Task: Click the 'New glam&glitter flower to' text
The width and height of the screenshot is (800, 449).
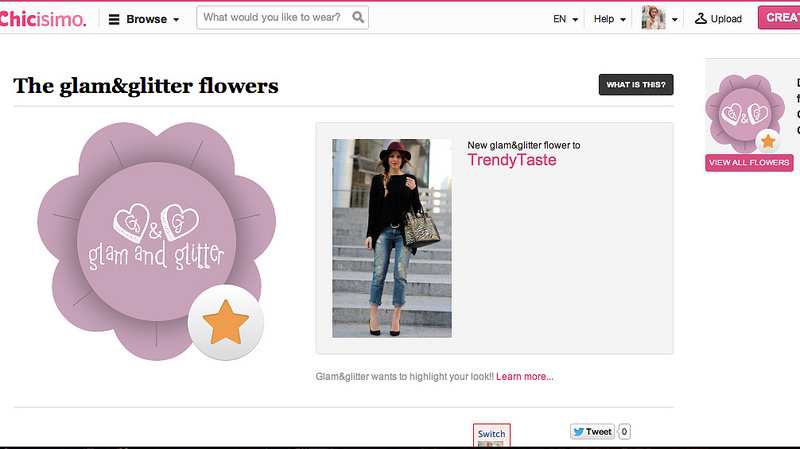Action: pyautogui.click(x=524, y=145)
